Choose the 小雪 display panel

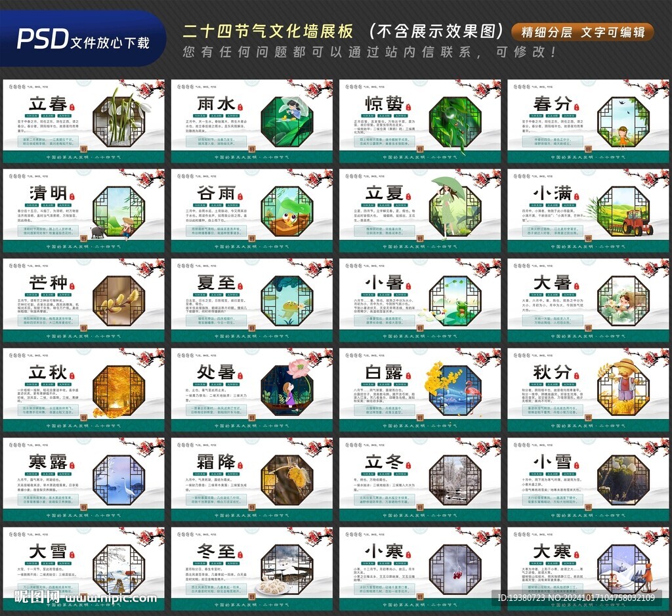[588, 479]
